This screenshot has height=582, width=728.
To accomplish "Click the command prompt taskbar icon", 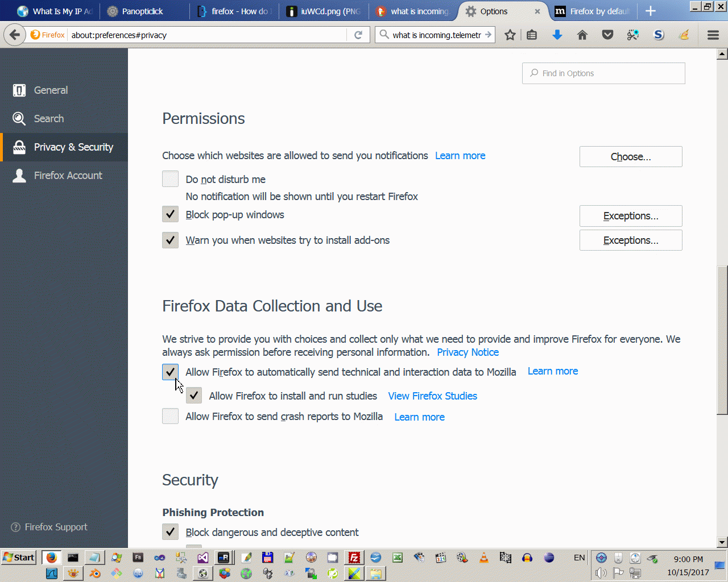I will pyautogui.click(x=73, y=558).
